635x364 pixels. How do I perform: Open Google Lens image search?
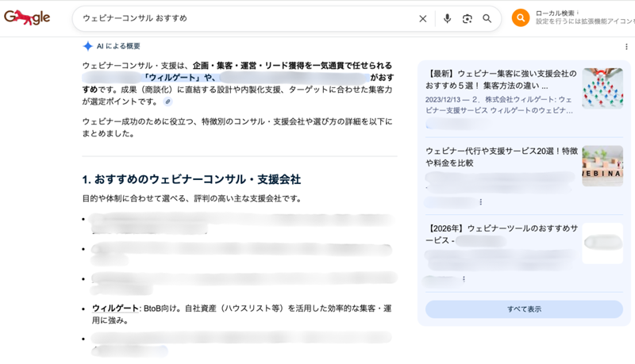pyautogui.click(x=468, y=18)
